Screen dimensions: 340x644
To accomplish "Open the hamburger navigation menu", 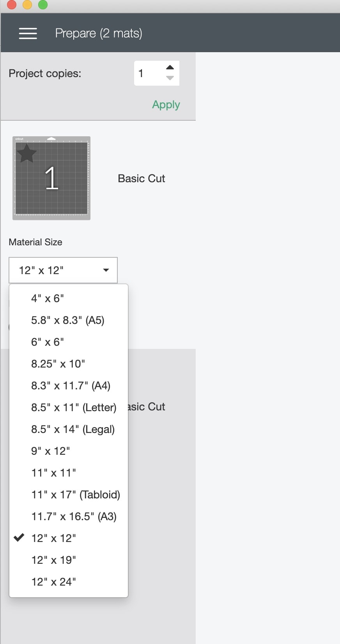I will tap(28, 33).
